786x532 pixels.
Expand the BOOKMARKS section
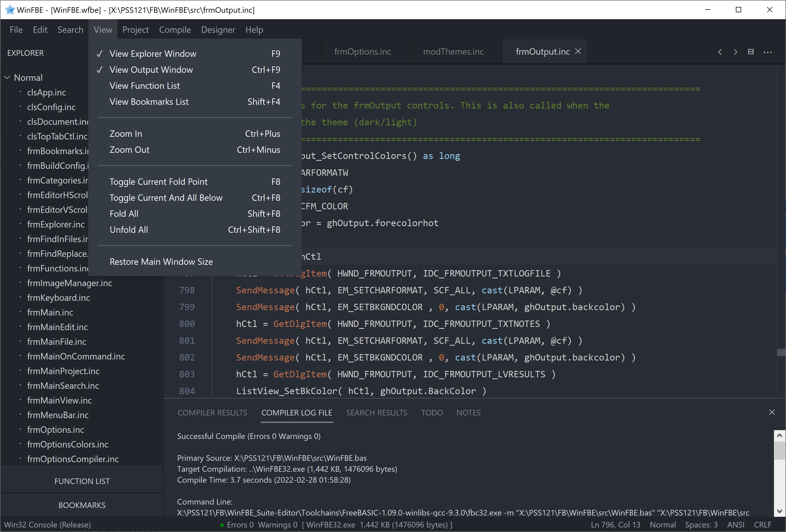pyautogui.click(x=82, y=505)
